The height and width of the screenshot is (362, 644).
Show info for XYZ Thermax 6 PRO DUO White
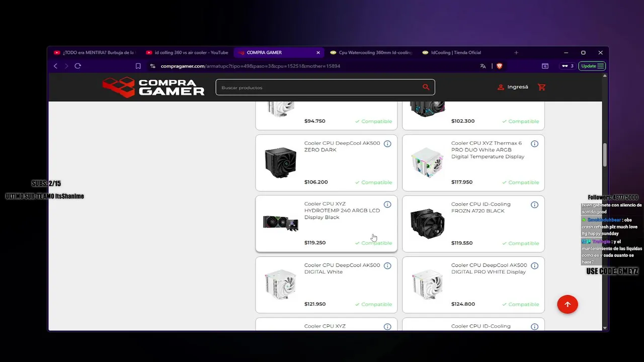tap(534, 144)
